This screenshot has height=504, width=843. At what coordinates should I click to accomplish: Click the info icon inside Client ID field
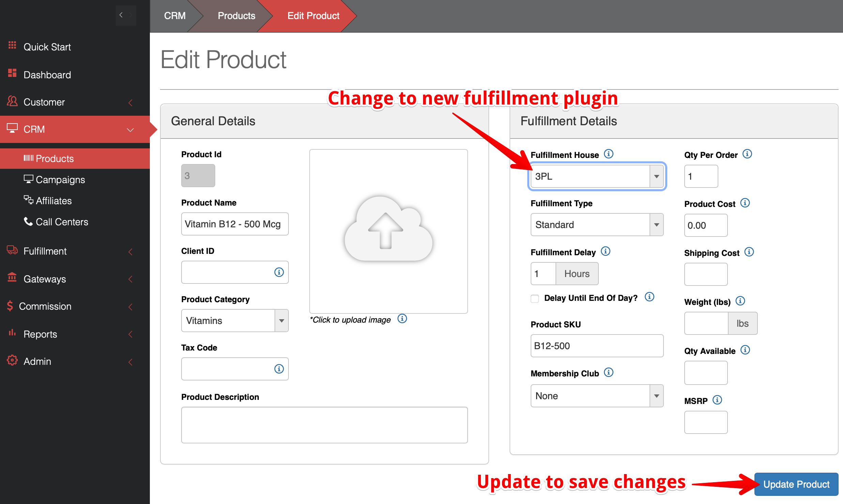[279, 272]
